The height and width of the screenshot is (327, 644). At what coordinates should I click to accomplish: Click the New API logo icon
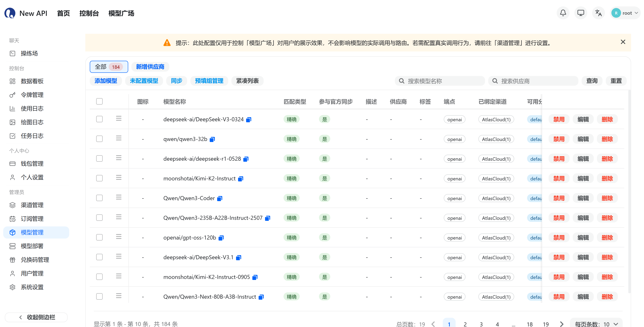(x=10, y=13)
